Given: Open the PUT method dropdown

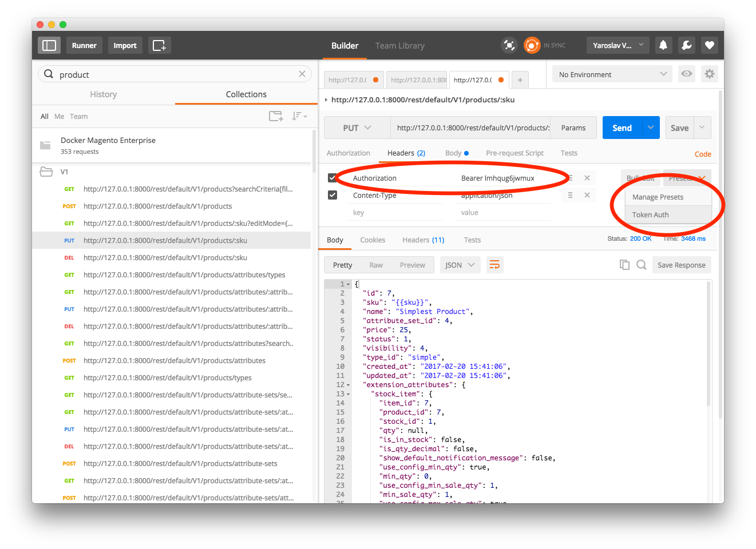Looking at the screenshot, I should (x=357, y=128).
